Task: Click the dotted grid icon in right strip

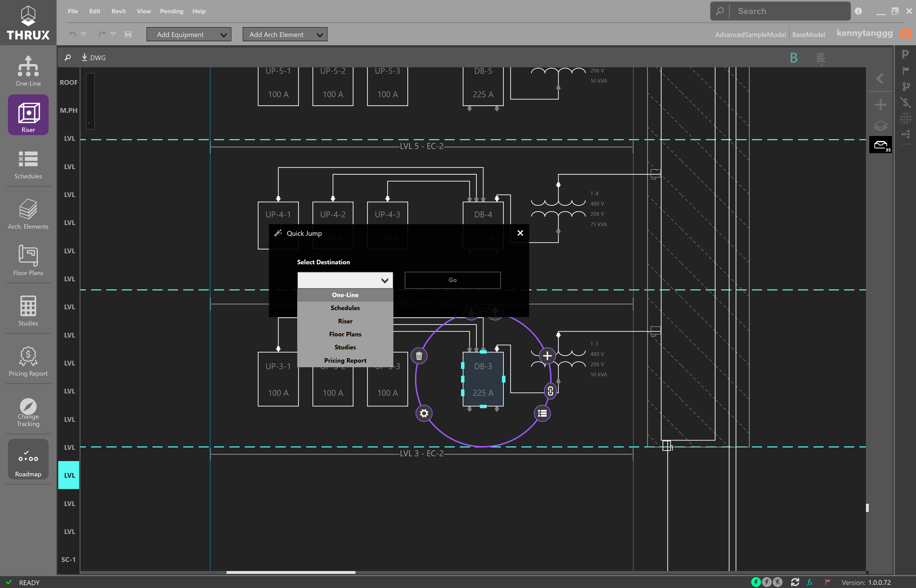Action: point(906,118)
